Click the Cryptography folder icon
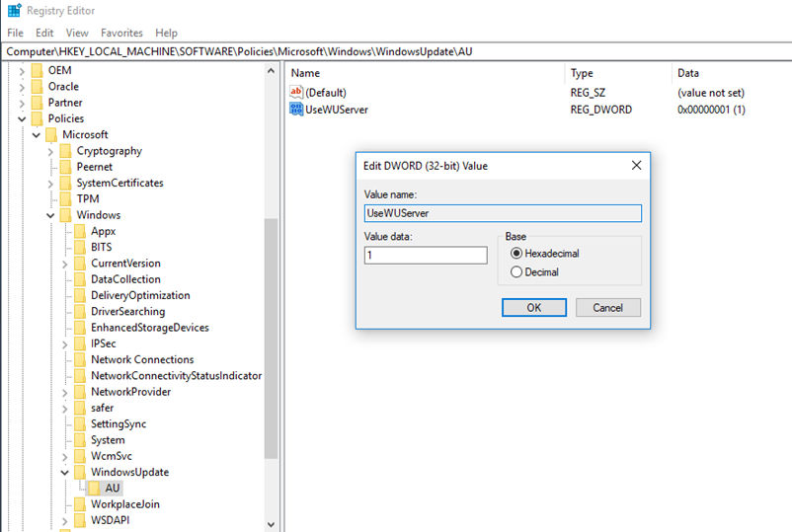The height and width of the screenshot is (532, 792). tap(65, 151)
